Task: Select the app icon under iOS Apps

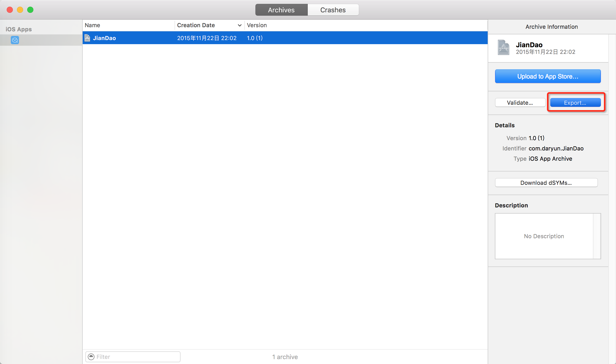Action: coord(15,40)
